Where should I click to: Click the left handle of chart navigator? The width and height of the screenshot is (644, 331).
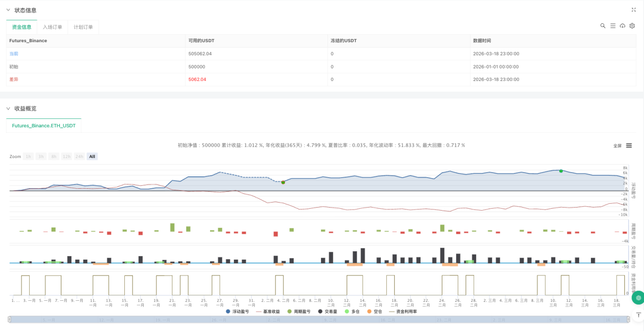click(x=9, y=320)
